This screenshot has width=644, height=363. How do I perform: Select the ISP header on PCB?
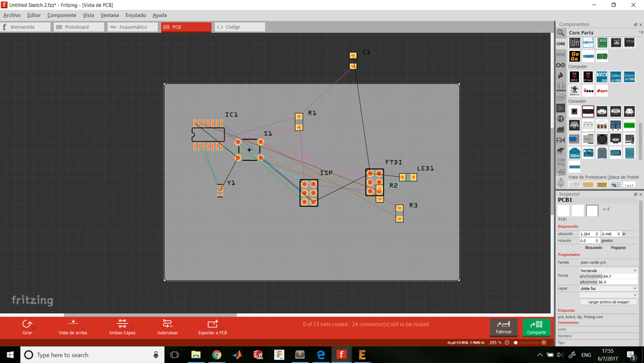pyautogui.click(x=309, y=193)
